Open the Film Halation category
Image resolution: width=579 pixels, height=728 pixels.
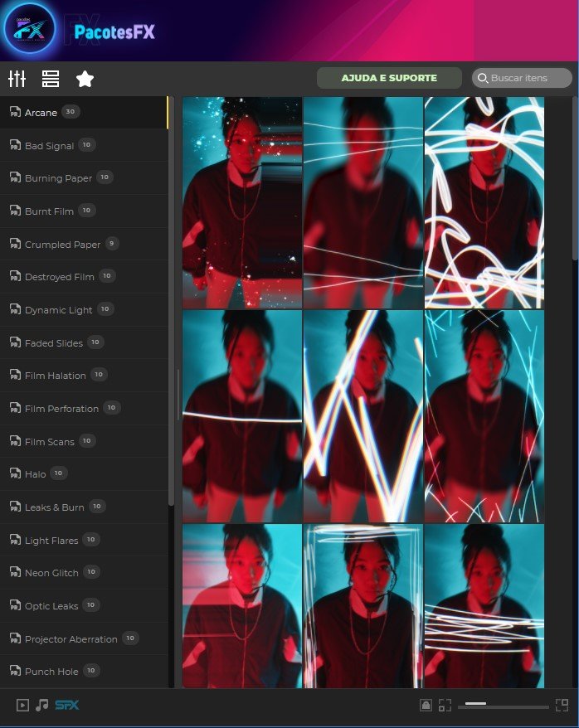pyautogui.click(x=55, y=376)
